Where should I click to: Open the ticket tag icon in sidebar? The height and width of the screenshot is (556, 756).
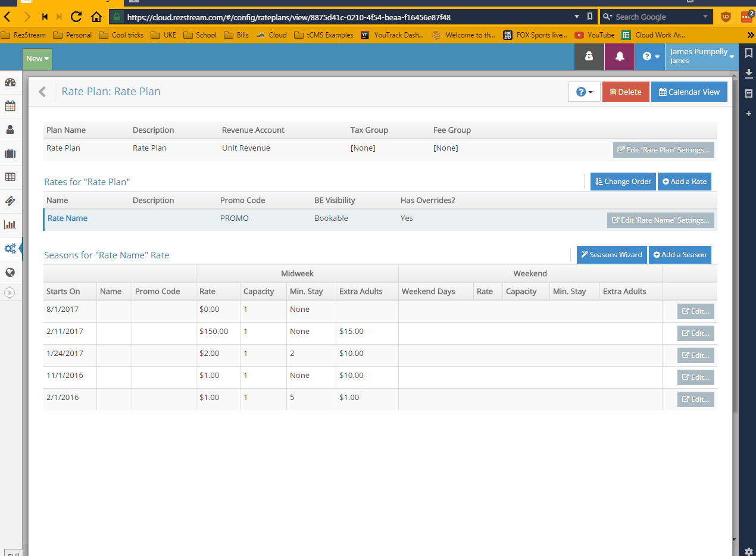click(10, 201)
